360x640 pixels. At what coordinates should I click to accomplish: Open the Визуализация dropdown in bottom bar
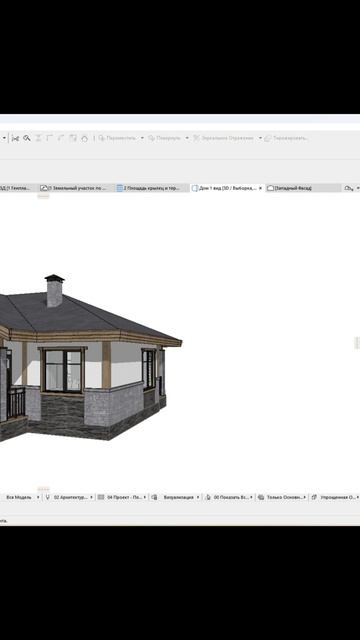pos(181,497)
